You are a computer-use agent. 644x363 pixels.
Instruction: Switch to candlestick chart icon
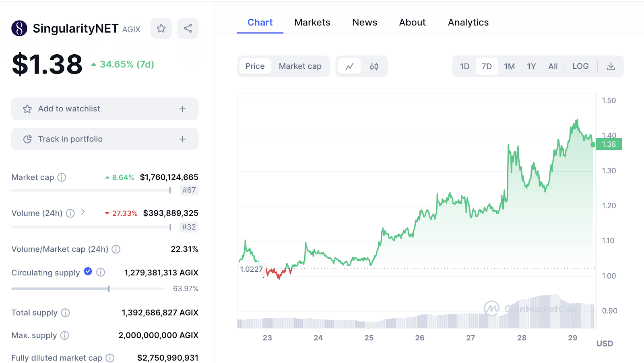pos(374,66)
